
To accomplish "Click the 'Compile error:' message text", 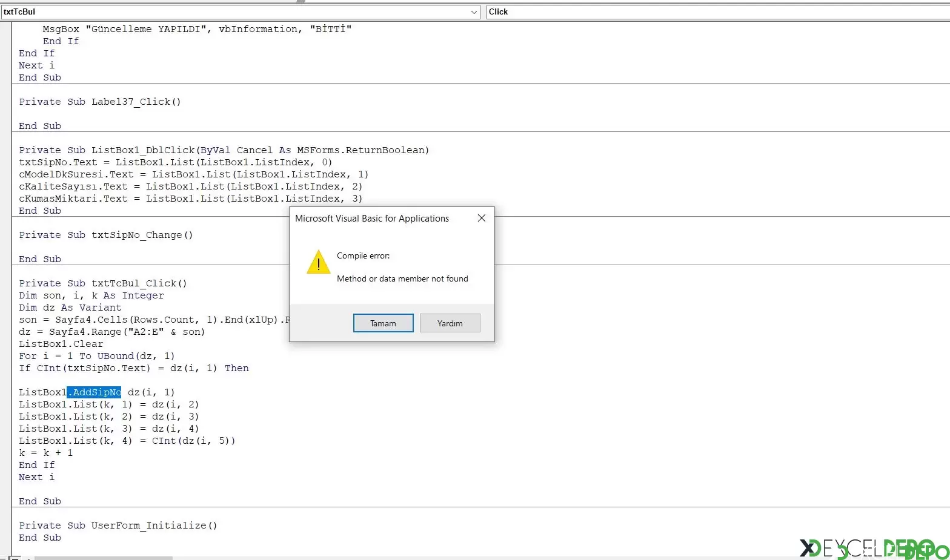I will tap(364, 255).
